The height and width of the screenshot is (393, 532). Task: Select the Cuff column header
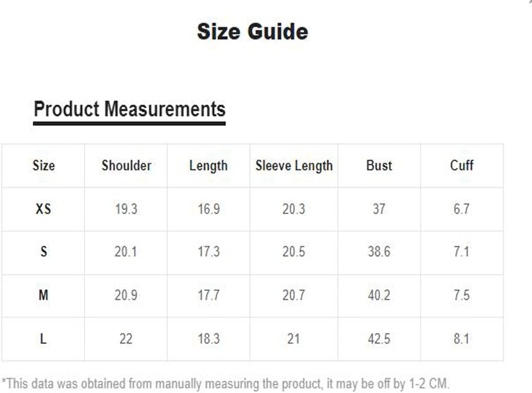461,165
